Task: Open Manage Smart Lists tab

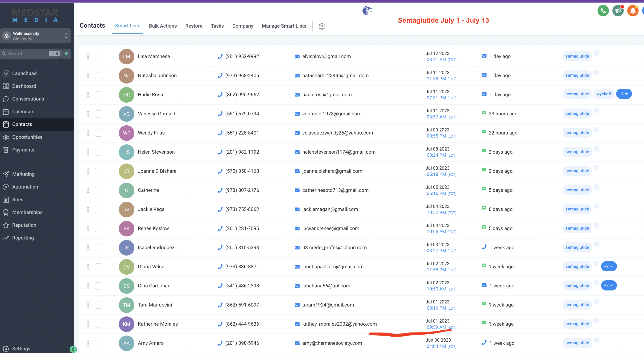Action: pos(284,26)
